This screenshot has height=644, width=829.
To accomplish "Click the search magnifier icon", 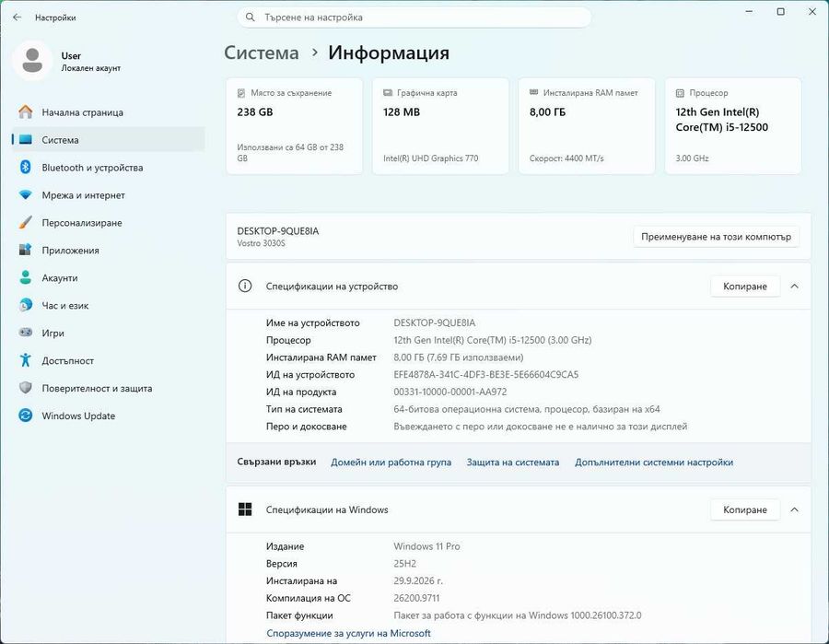I will tap(250, 18).
